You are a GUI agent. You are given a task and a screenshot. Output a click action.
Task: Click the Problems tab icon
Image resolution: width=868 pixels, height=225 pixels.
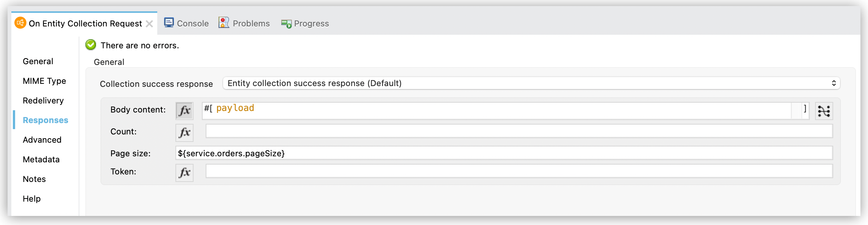coord(224,23)
